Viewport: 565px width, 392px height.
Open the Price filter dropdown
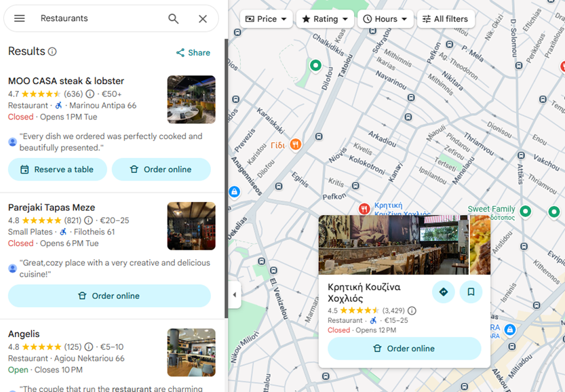(266, 19)
